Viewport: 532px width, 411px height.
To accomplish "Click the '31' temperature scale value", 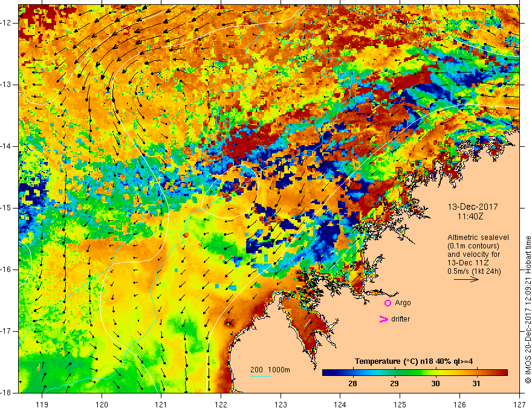I will 476,384.
